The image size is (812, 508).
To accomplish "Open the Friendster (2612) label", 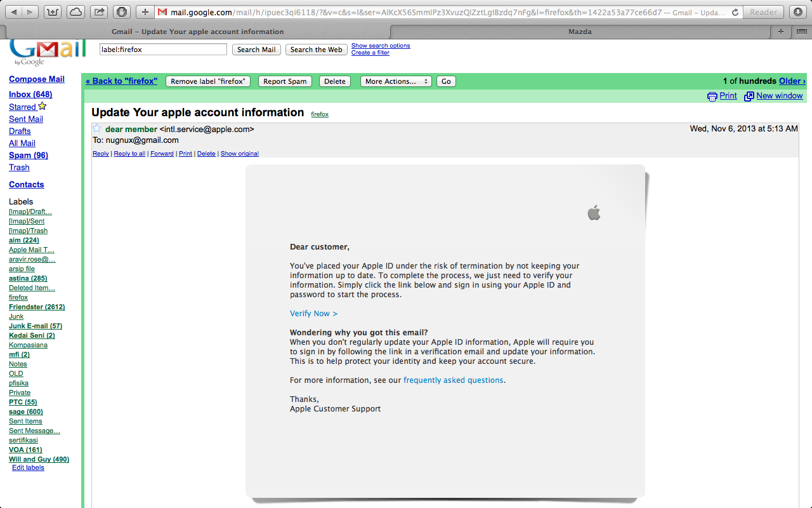I will pos(37,307).
